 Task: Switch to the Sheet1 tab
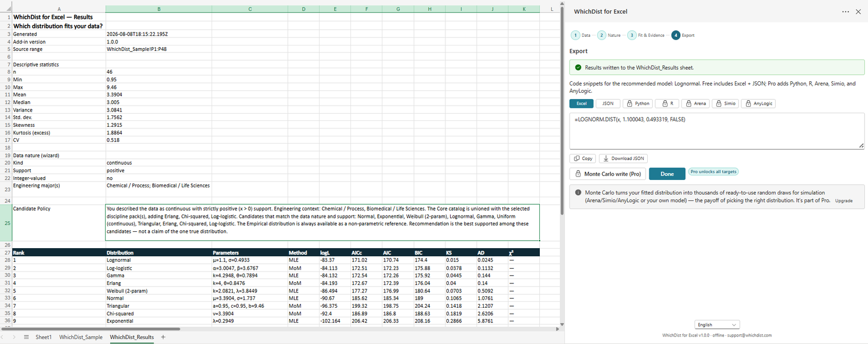[43, 337]
